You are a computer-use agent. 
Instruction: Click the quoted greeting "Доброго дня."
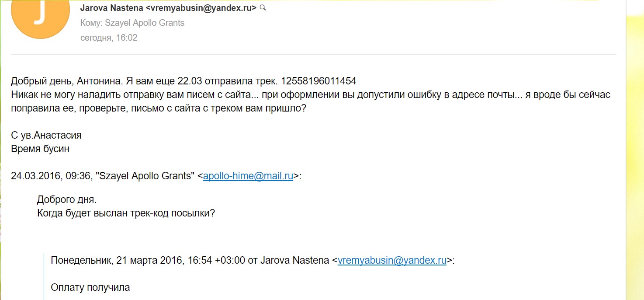point(67,200)
